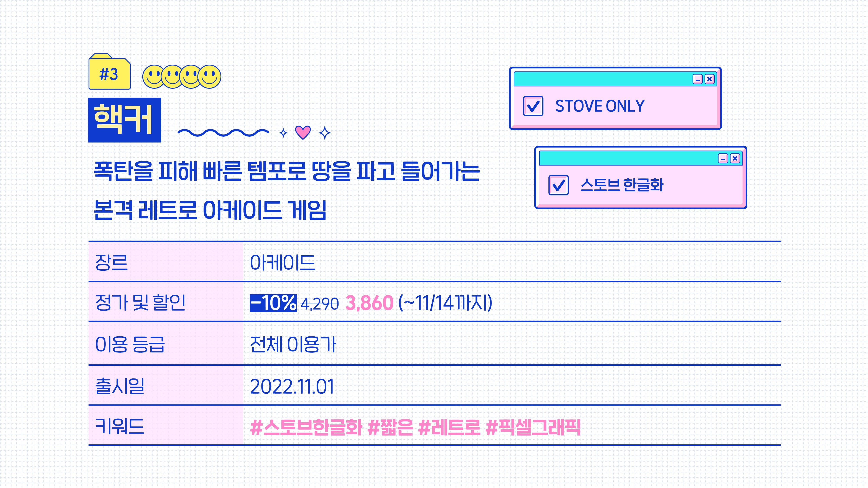Toggle the STOVE ONLY checkbox

pyautogui.click(x=533, y=106)
